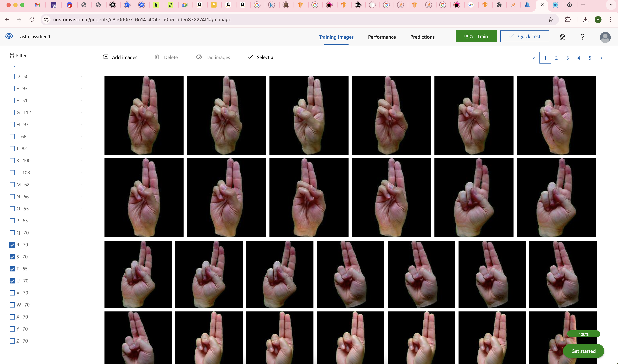This screenshot has width=618, height=364.
Task: Open the options menu for tag K
Action: (x=79, y=161)
